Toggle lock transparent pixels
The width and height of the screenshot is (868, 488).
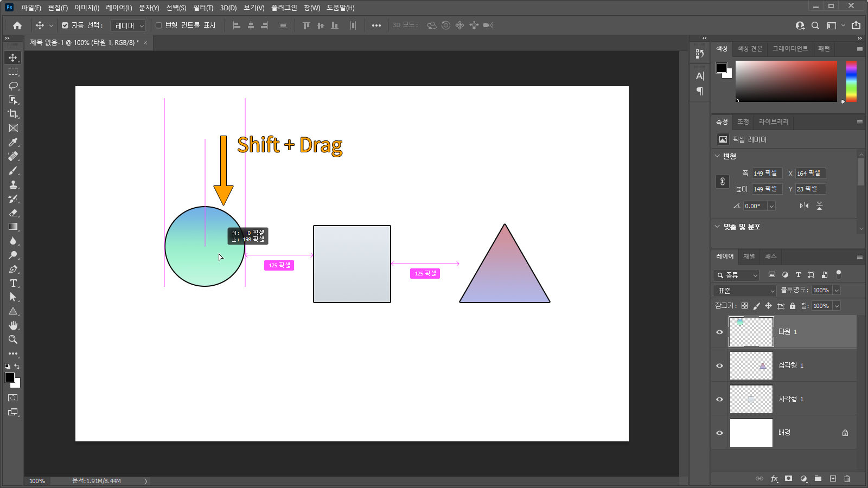[744, 306]
